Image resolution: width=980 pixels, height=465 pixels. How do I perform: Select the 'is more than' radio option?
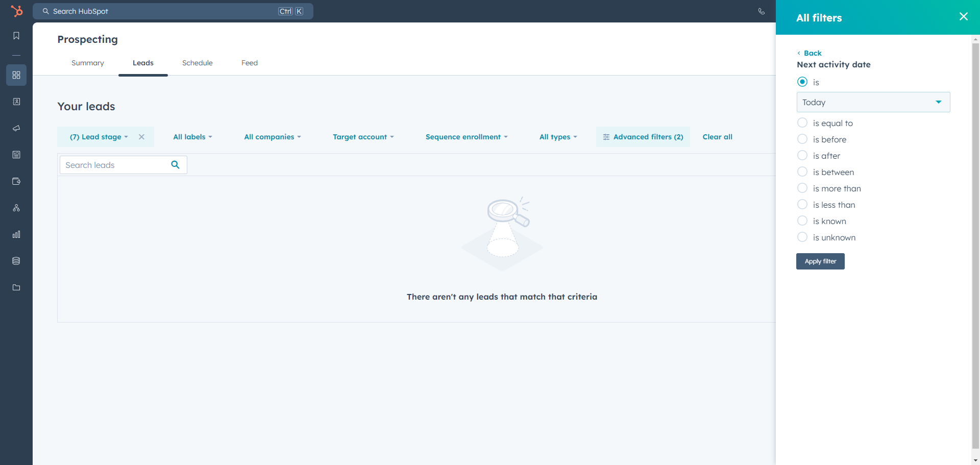coord(802,188)
